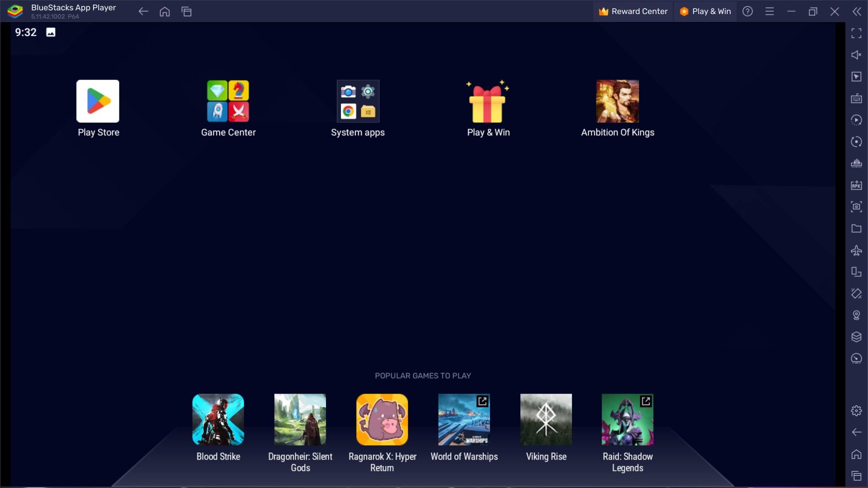Viewport: 868px width, 488px height.
Task: Open Dragonheir: Silent Gods game
Action: click(300, 419)
